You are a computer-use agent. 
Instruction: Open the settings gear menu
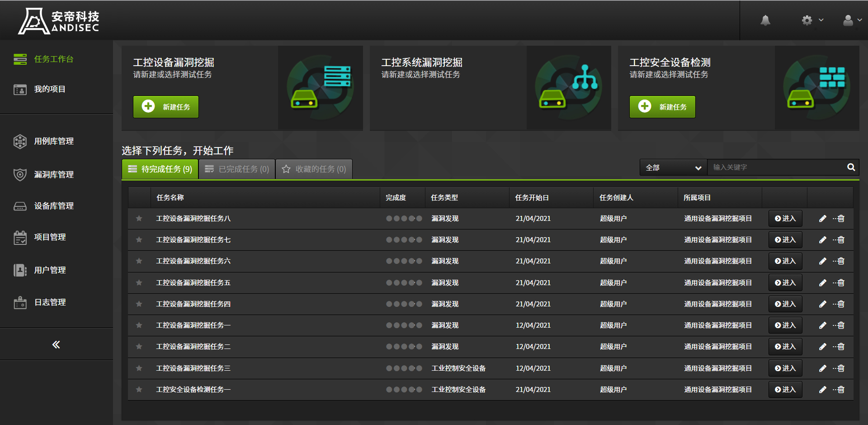click(807, 20)
